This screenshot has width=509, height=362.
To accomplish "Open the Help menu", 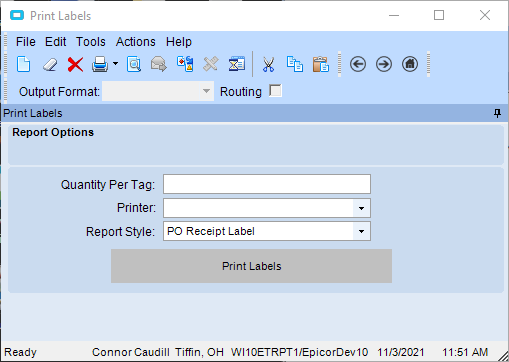I will tap(179, 42).
